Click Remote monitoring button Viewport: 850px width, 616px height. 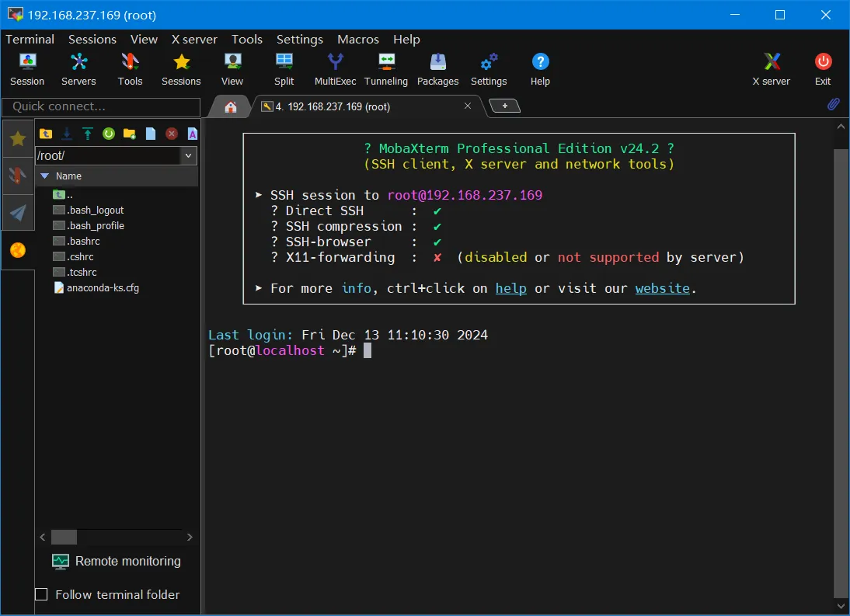(x=117, y=562)
